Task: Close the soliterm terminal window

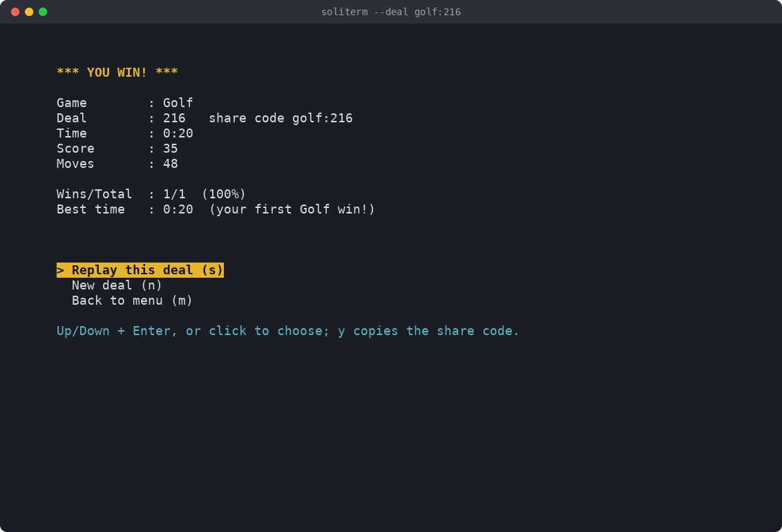Action: coord(15,12)
